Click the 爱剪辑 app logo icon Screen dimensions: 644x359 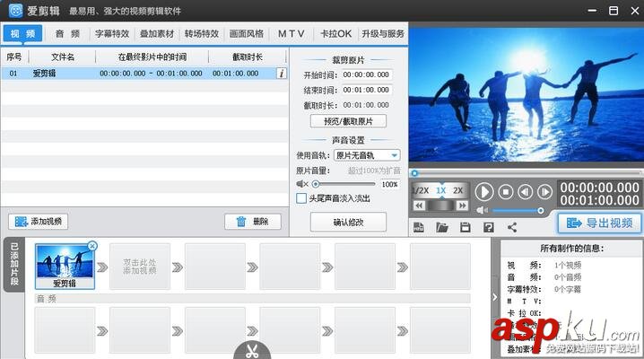coord(15,10)
